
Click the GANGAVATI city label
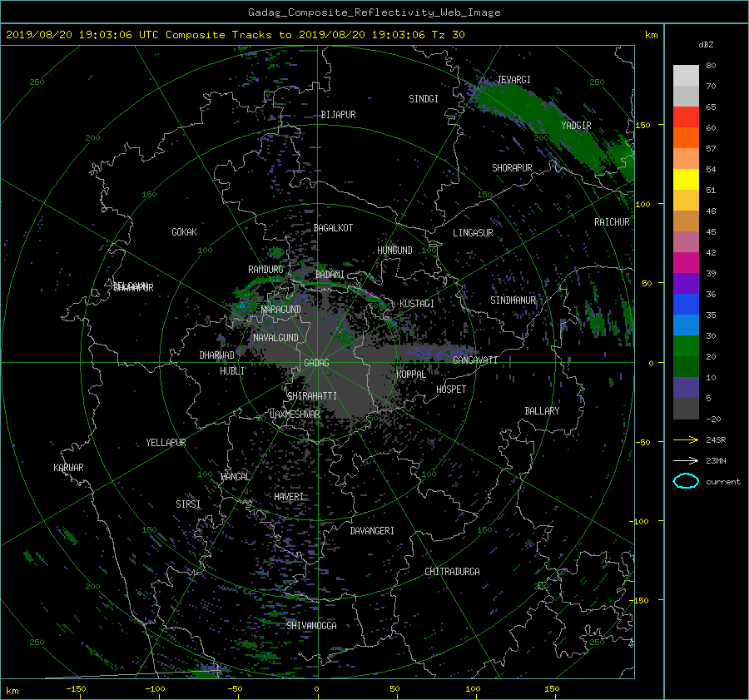475,360
